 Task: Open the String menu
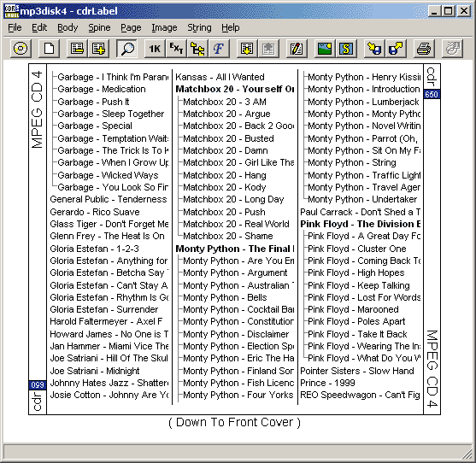point(199,27)
